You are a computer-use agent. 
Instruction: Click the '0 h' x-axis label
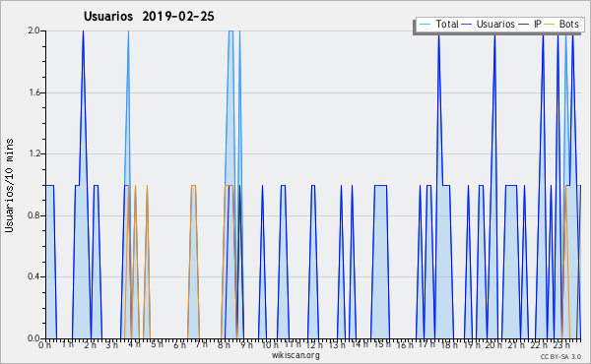tap(44, 345)
